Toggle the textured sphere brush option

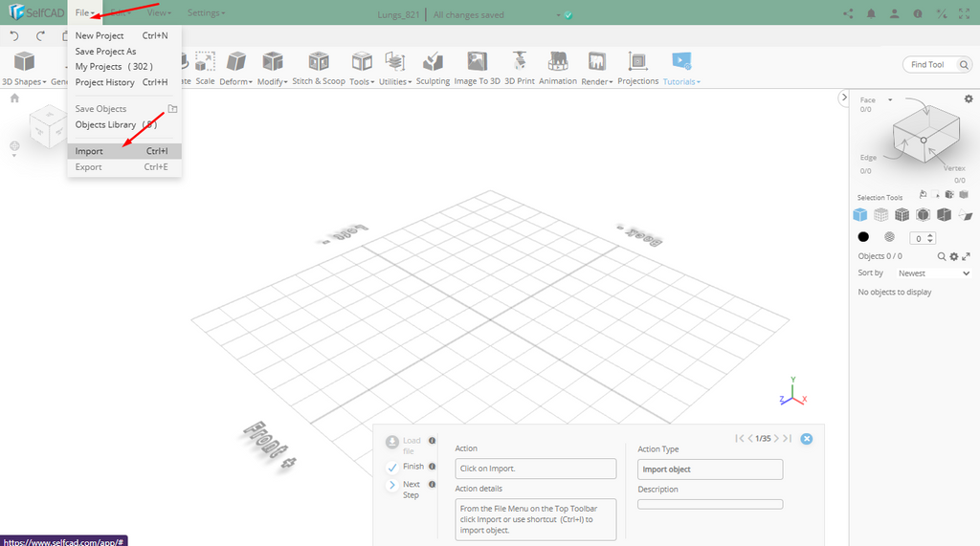889,237
